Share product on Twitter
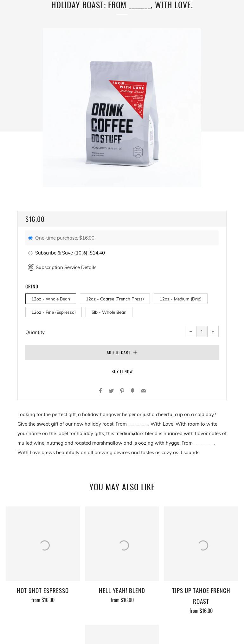 111,391
